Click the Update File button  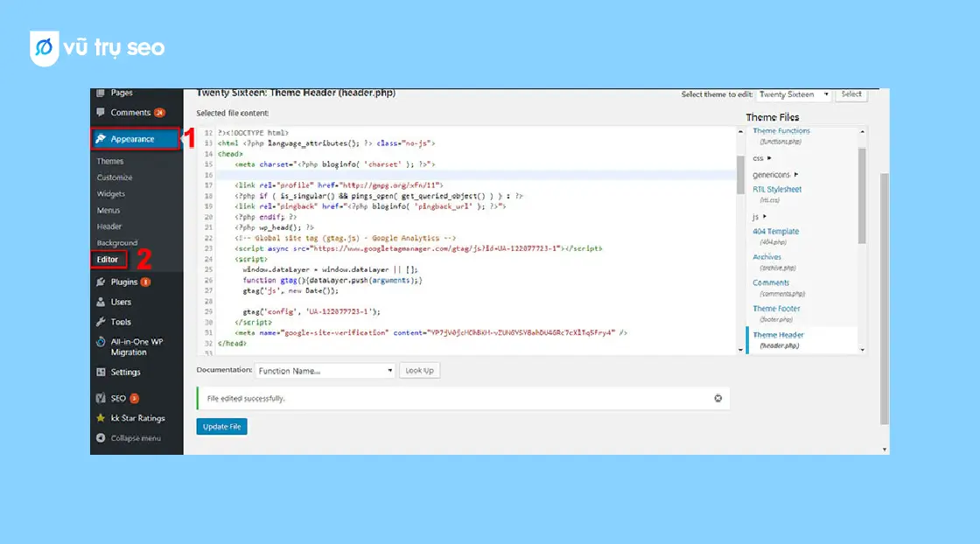[222, 427]
